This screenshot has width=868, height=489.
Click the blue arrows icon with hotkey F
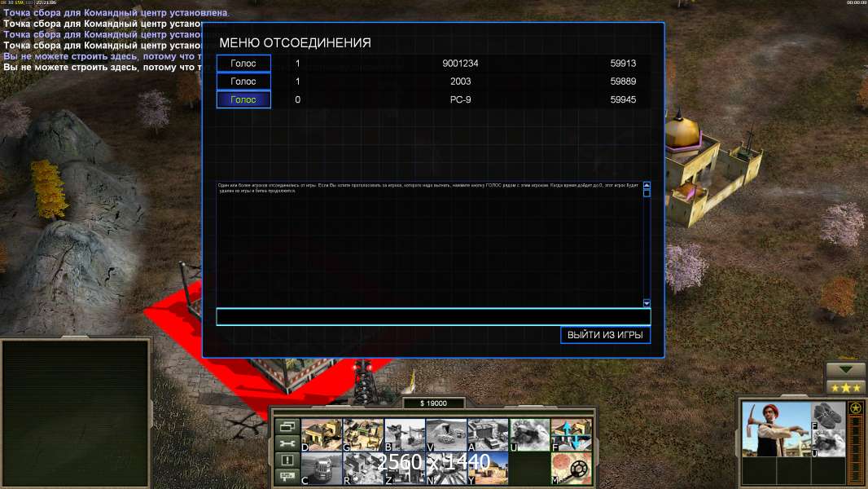coord(572,434)
